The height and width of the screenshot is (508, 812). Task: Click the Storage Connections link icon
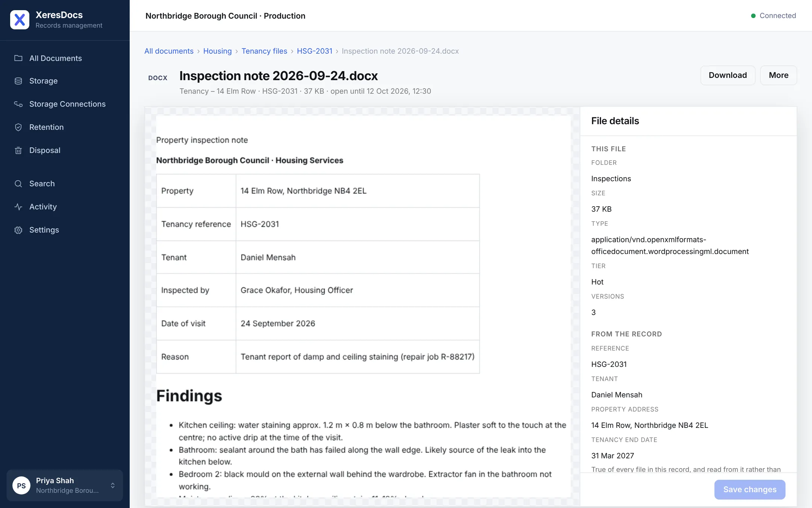[18, 104]
